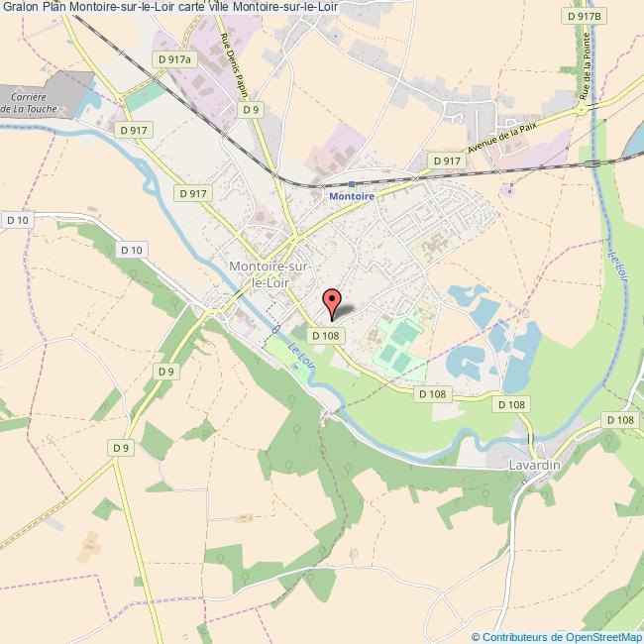Click the D 9 shield at bottom left
Viewport: 644px width, 644px height.
tap(121, 448)
